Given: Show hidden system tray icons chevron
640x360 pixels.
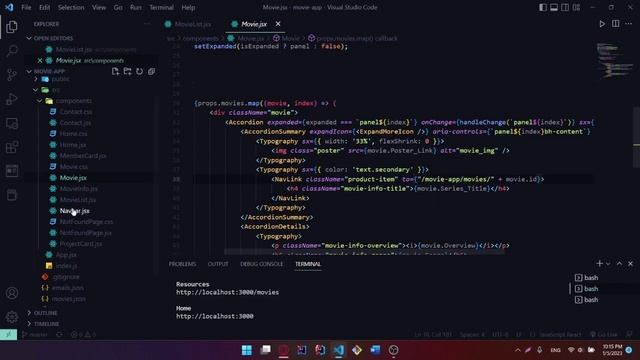Looking at the screenshot, I should click(x=518, y=350).
